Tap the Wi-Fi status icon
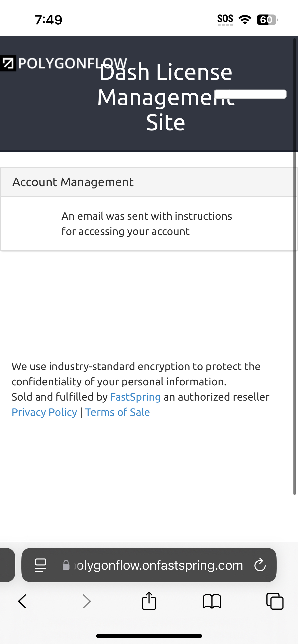 coord(245,20)
